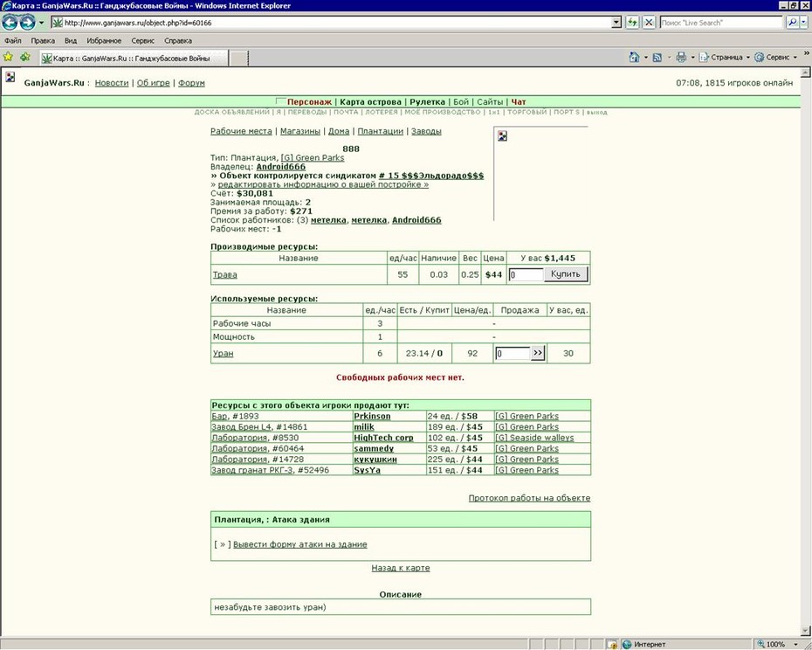Open the Избранное menu
This screenshot has height=650, width=812.
104,40
